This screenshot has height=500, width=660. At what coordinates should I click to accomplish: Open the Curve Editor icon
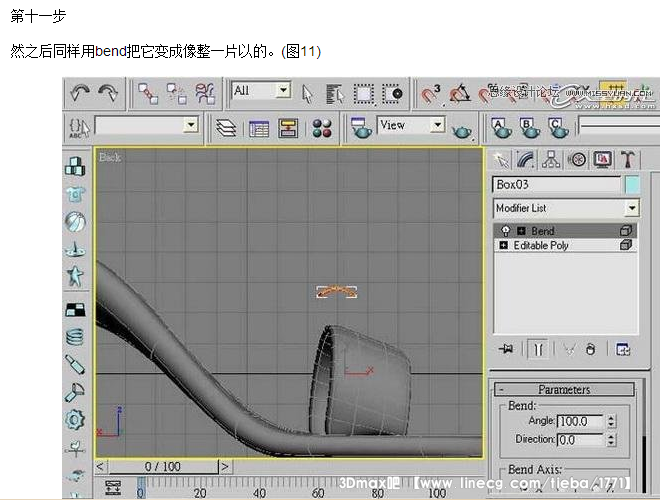click(259, 128)
